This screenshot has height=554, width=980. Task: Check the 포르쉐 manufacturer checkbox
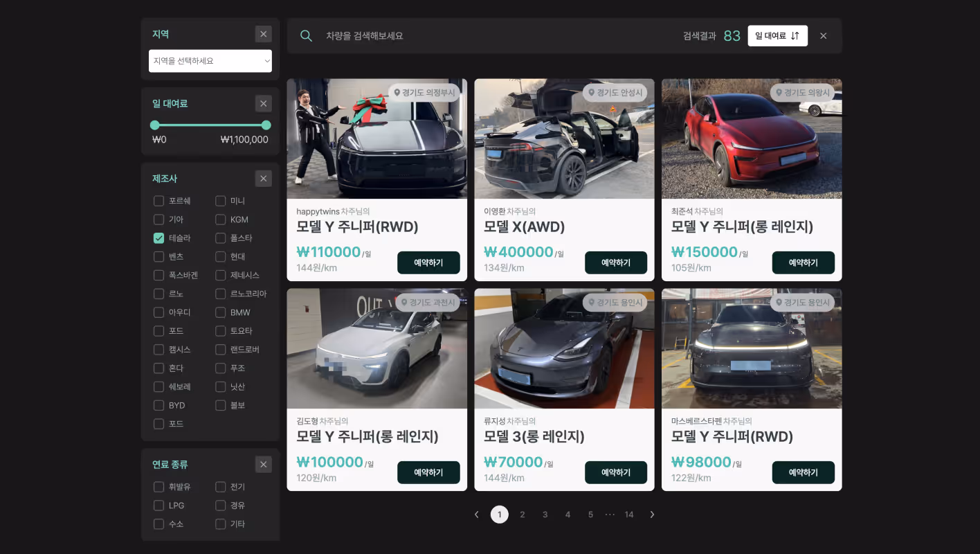(158, 201)
